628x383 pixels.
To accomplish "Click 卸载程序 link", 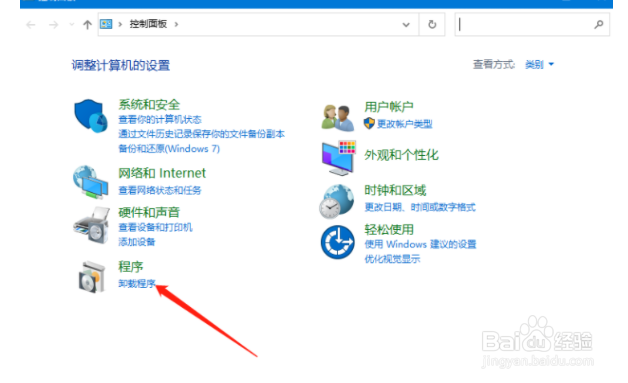I will pyautogui.click(x=137, y=284).
